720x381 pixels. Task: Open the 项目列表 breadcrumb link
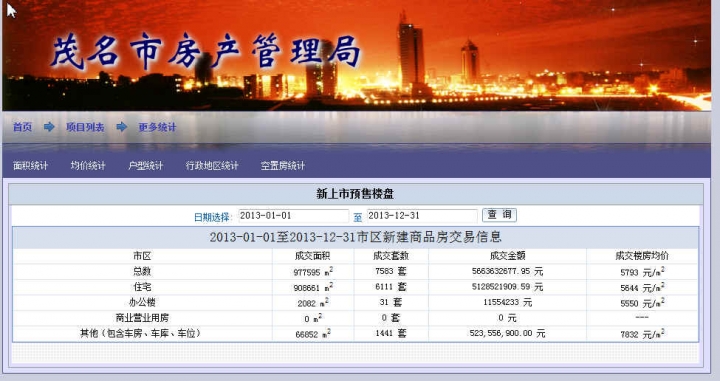[85, 127]
